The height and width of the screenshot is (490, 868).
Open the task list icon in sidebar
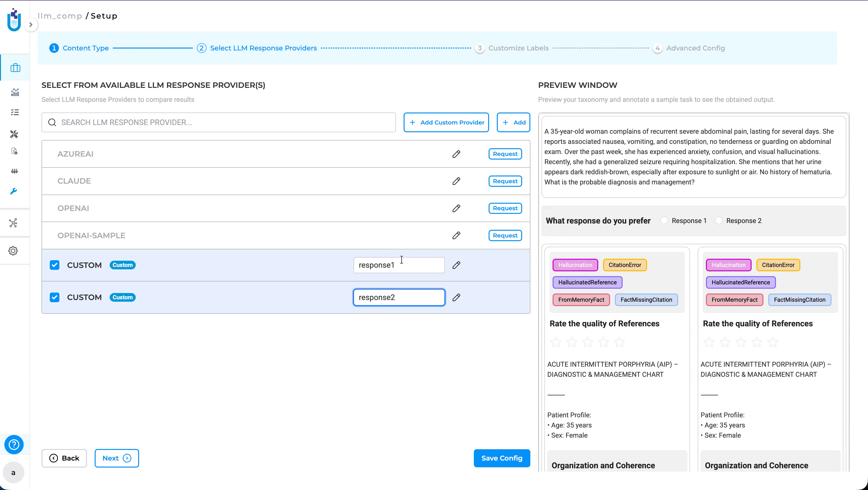pyautogui.click(x=14, y=112)
